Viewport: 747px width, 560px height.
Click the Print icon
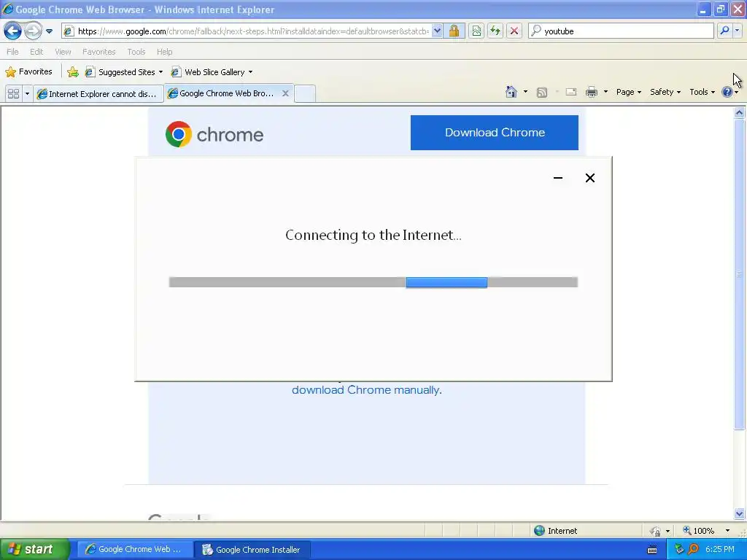[x=591, y=92]
